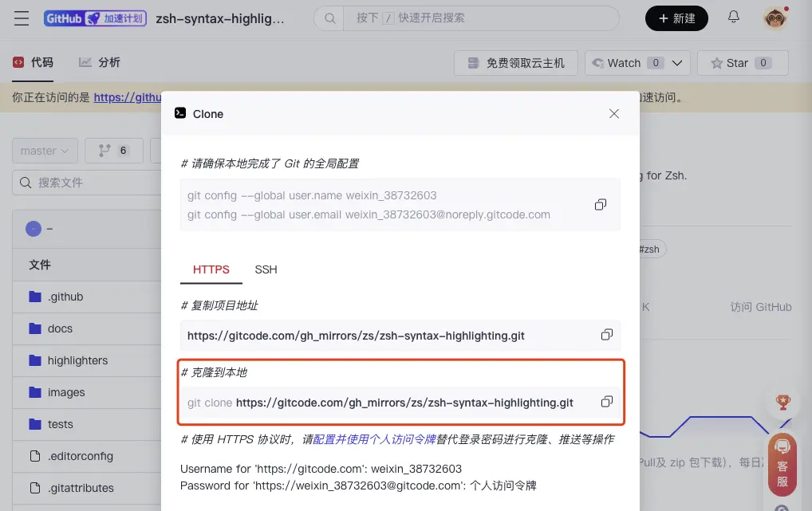Click the trophy icon on right edge

tap(783, 403)
